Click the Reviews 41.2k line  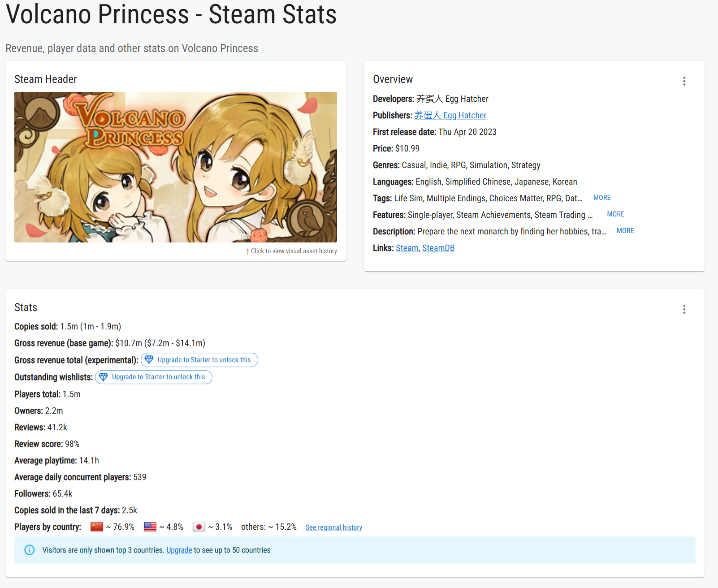(41, 427)
